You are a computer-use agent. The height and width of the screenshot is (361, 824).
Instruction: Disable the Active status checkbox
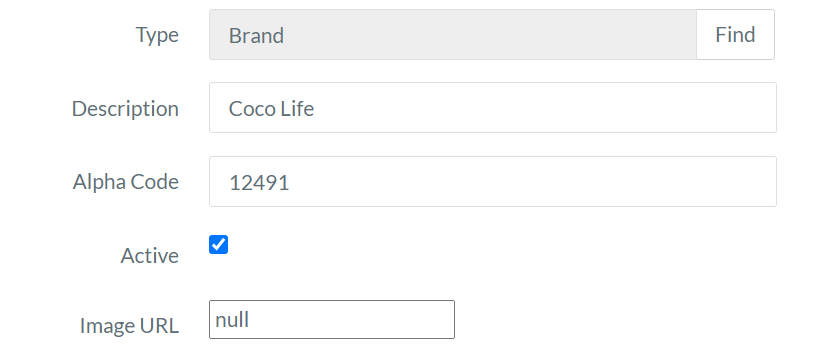pyautogui.click(x=218, y=244)
